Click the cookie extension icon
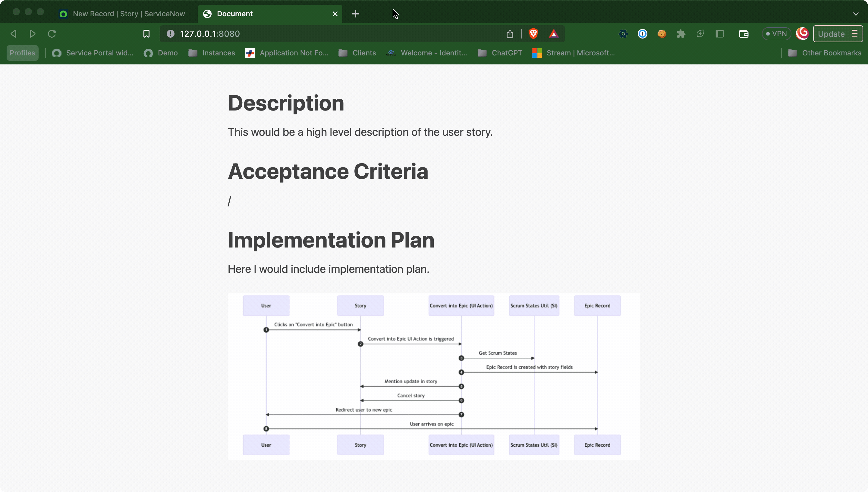This screenshot has height=492, width=868. [x=661, y=34]
